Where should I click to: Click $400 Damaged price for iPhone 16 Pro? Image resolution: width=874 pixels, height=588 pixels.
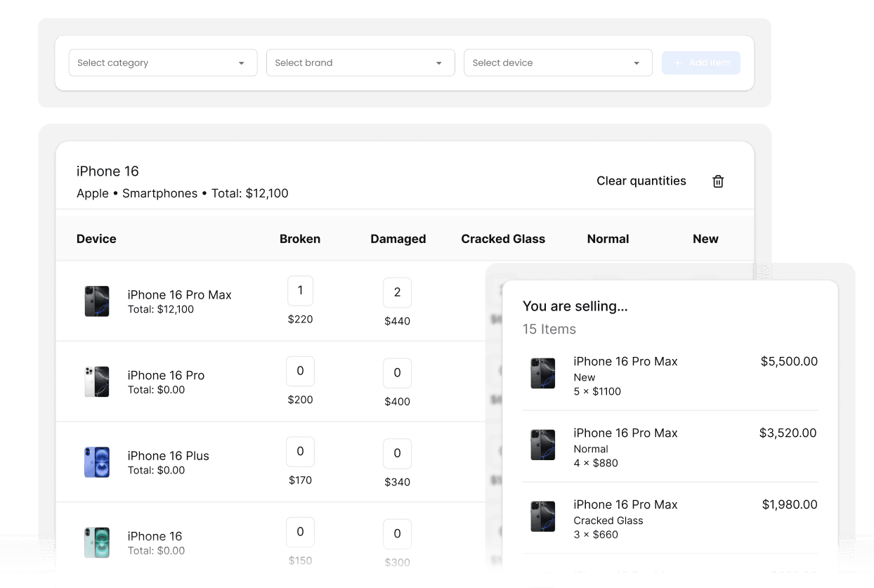pyautogui.click(x=397, y=402)
